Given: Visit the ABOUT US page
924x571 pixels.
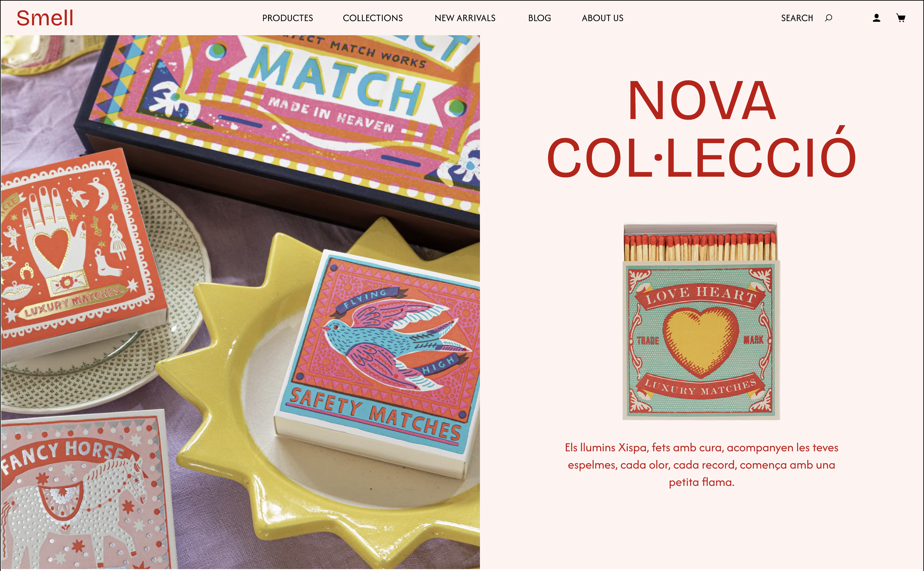Looking at the screenshot, I should point(602,18).
